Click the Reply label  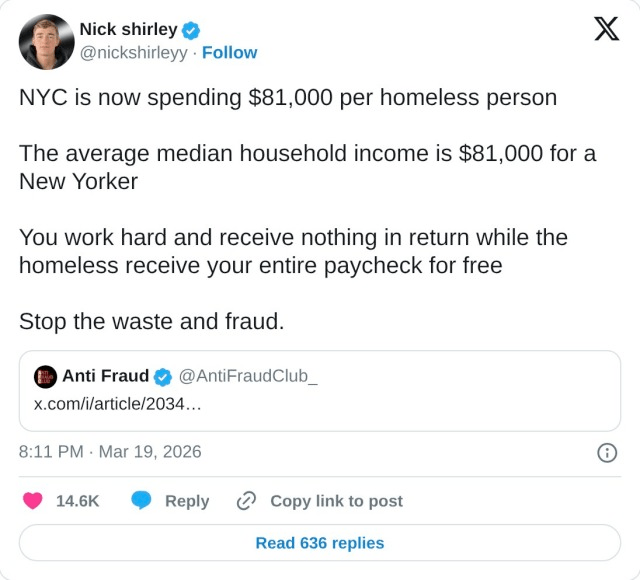(x=187, y=501)
